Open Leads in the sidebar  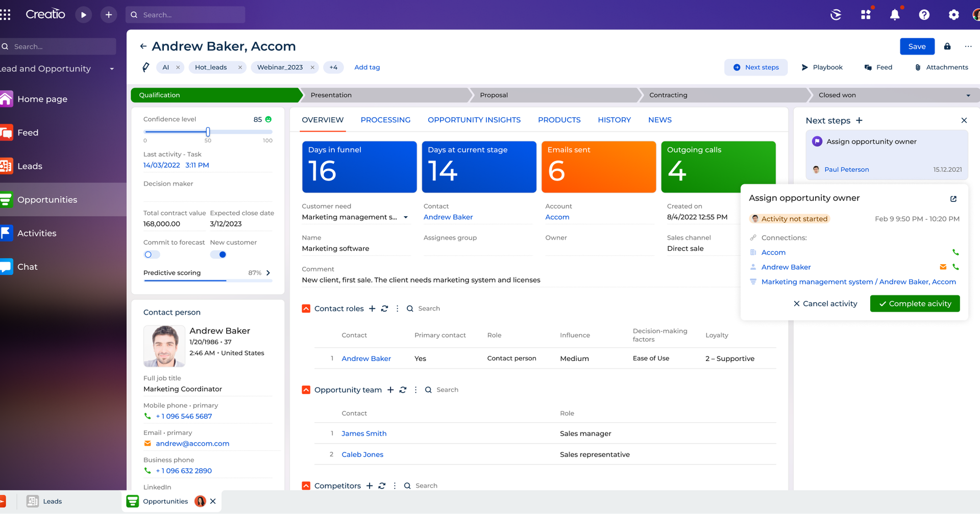click(x=30, y=166)
